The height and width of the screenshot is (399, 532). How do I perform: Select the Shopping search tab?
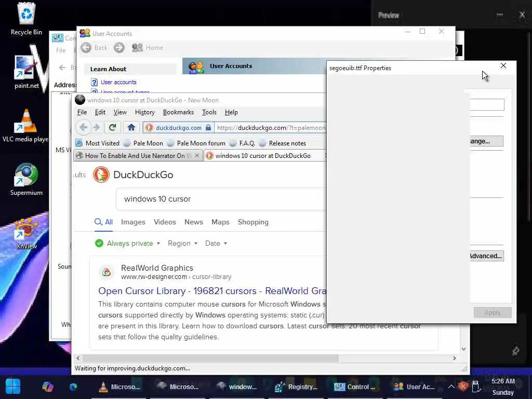click(253, 222)
